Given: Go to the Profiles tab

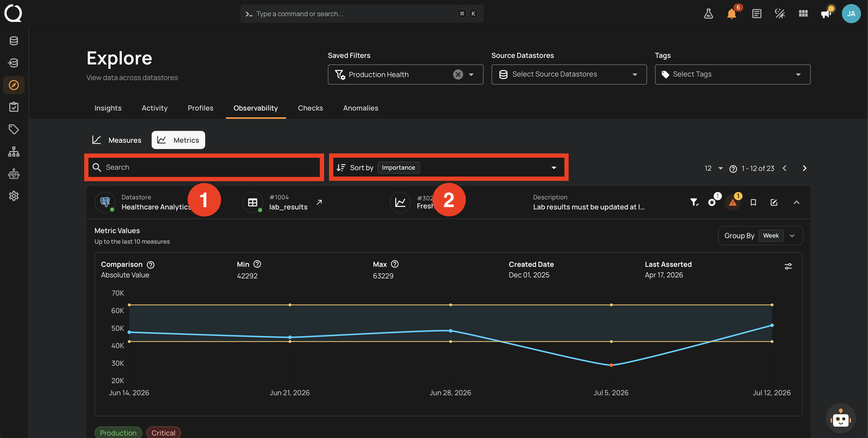Looking at the screenshot, I should [x=200, y=108].
